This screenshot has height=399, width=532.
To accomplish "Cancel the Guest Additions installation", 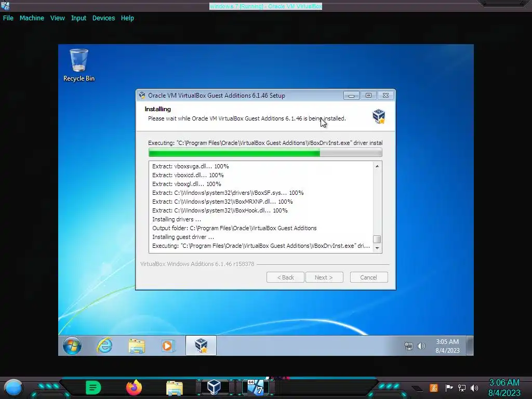I will tap(369, 277).
